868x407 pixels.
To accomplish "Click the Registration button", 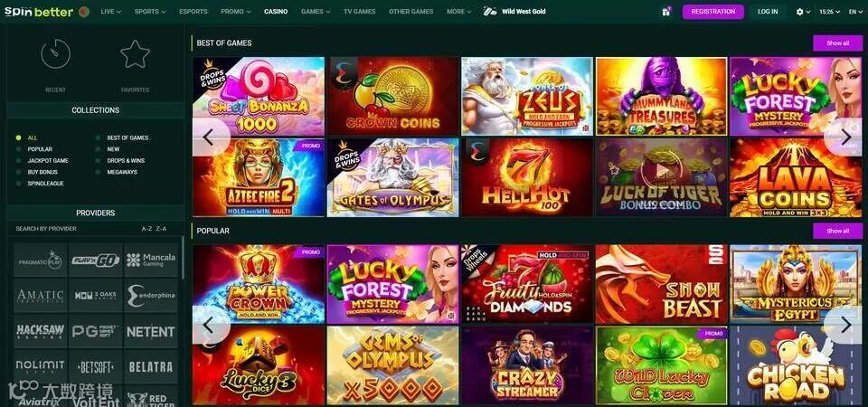I will pos(713,12).
